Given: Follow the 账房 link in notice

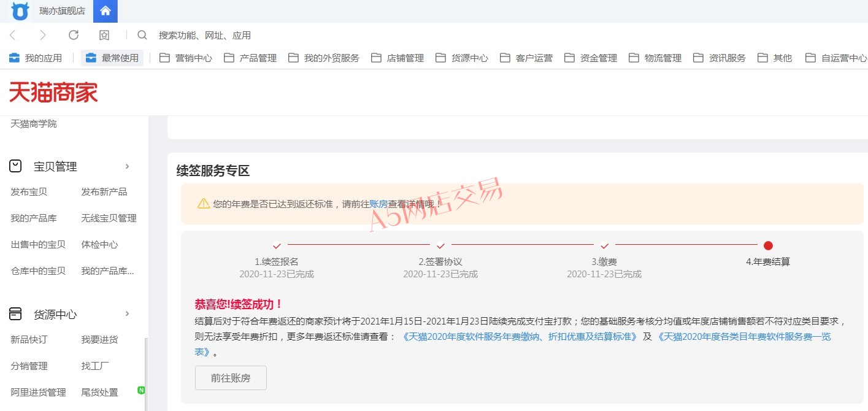Looking at the screenshot, I should coord(378,204).
